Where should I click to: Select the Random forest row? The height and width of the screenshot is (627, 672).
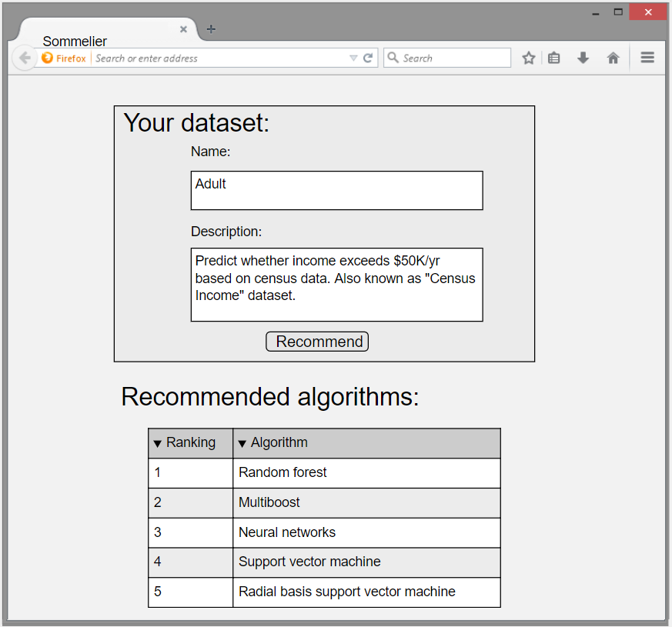point(324,473)
